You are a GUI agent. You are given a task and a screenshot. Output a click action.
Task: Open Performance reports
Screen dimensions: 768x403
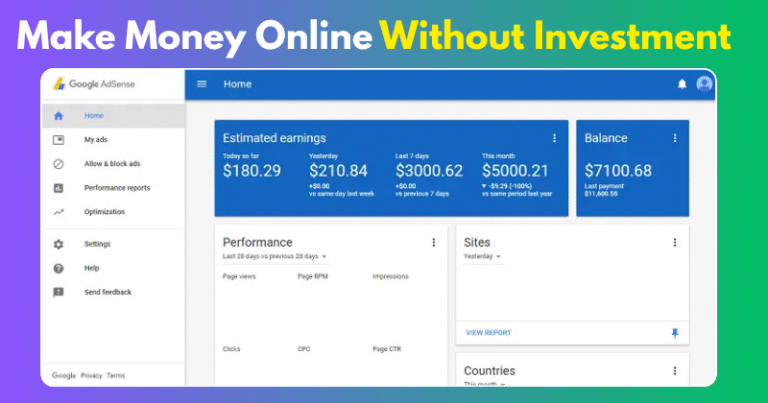coord(117,188)
